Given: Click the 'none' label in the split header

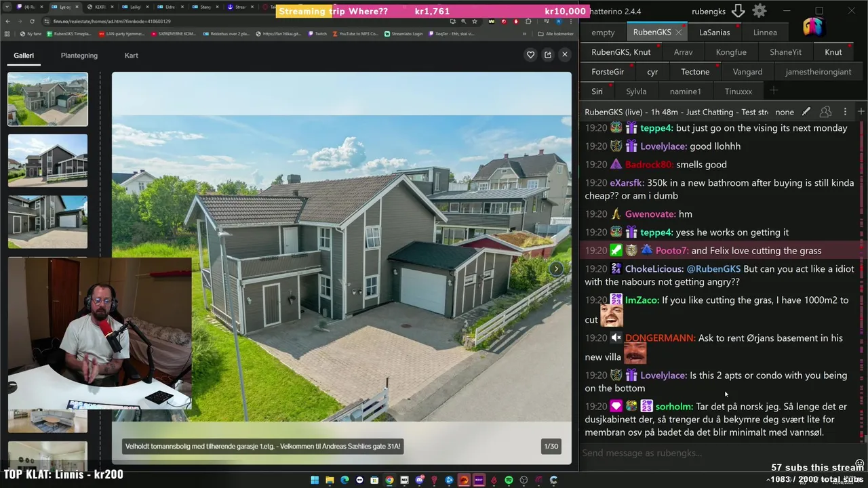Looking at the screenshot, I should click(785, 112).
